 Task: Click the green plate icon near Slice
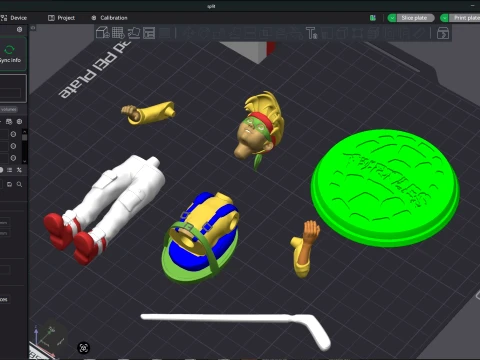pos(373,18)
